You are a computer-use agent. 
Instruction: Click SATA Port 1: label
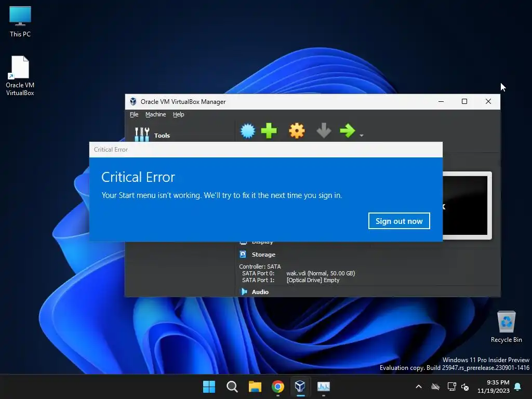coord(258,280)
